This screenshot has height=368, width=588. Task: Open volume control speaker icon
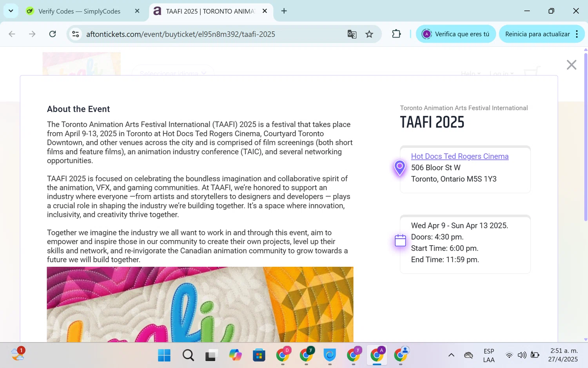pos(522,355)
